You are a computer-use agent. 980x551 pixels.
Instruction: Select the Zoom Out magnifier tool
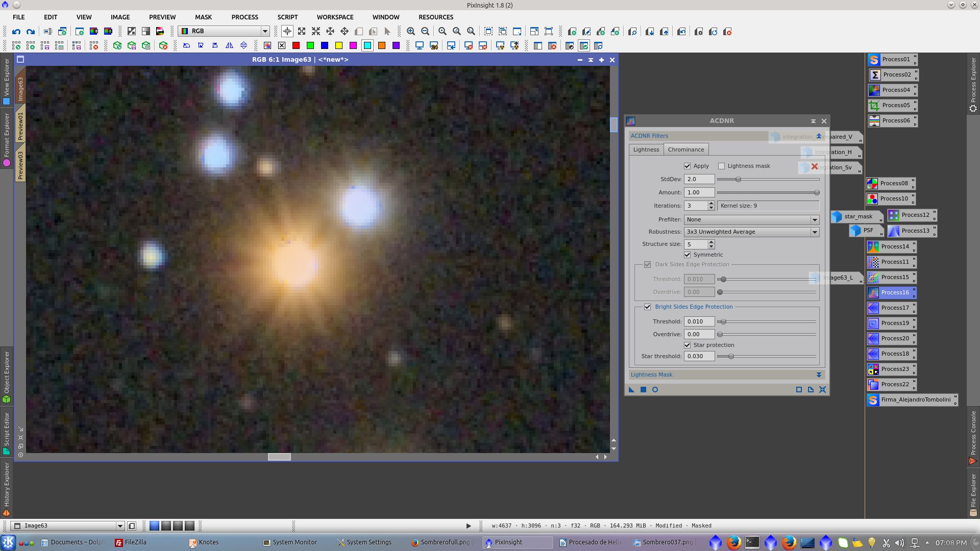pyautogui.click(x=425, y=32)
